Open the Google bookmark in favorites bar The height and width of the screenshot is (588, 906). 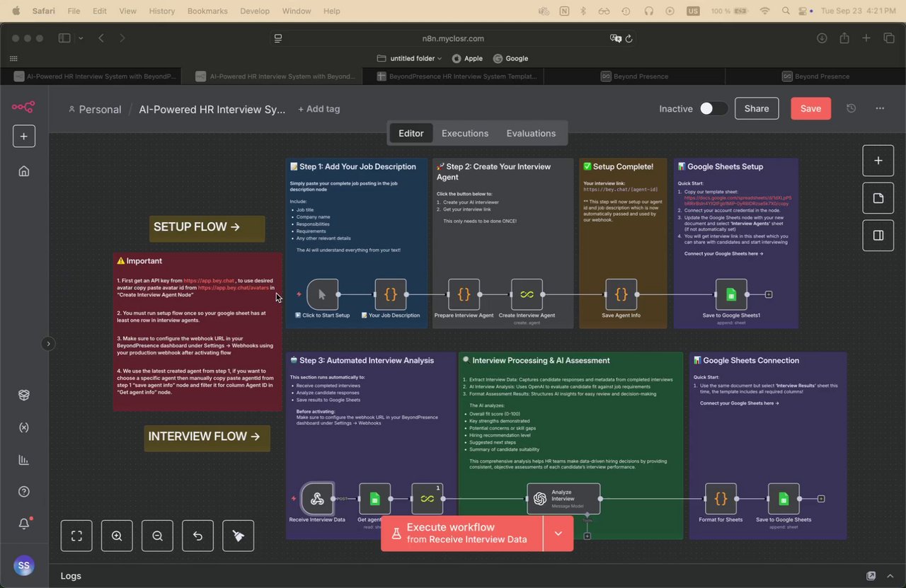pyautogui.click(x=511, y=59)
